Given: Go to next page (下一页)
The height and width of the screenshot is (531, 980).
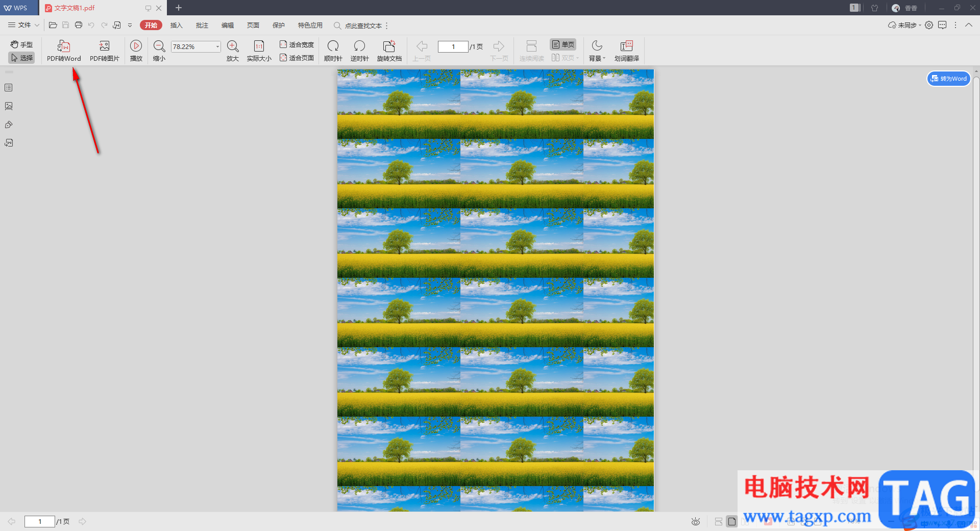Looking at the screenshot, I should (x=499, y=51).
